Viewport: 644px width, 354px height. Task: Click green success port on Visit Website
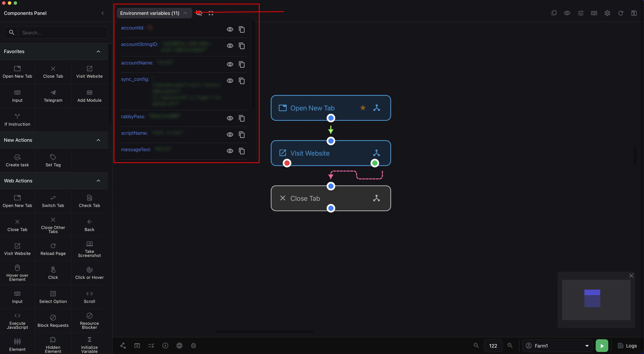point(375,163)
